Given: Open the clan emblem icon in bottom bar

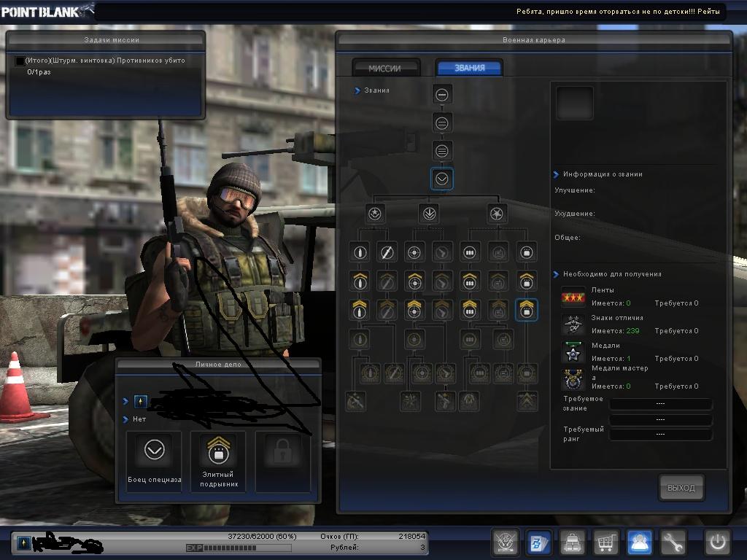Looking at the screenshot, I should (x=504, y=542).
